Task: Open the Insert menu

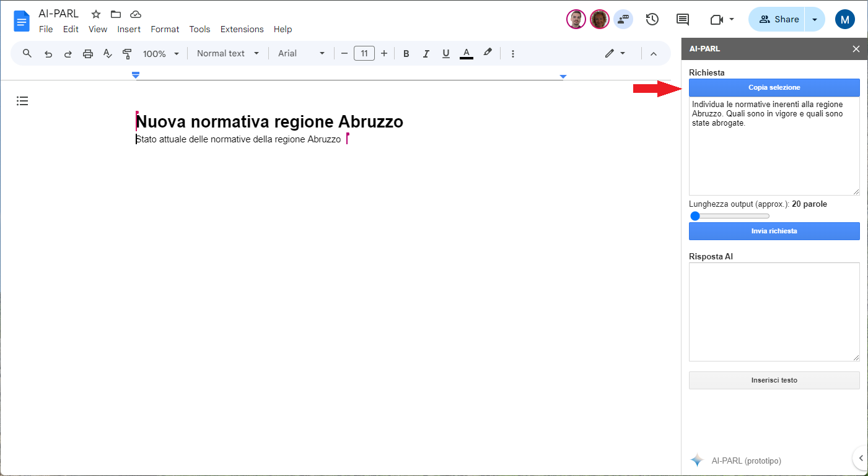Action: pyautogui.click(x=129, y=29)
